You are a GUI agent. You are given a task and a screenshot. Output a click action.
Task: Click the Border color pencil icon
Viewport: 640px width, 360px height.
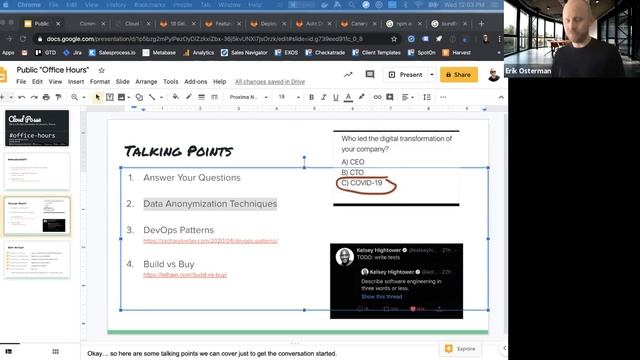188,97
